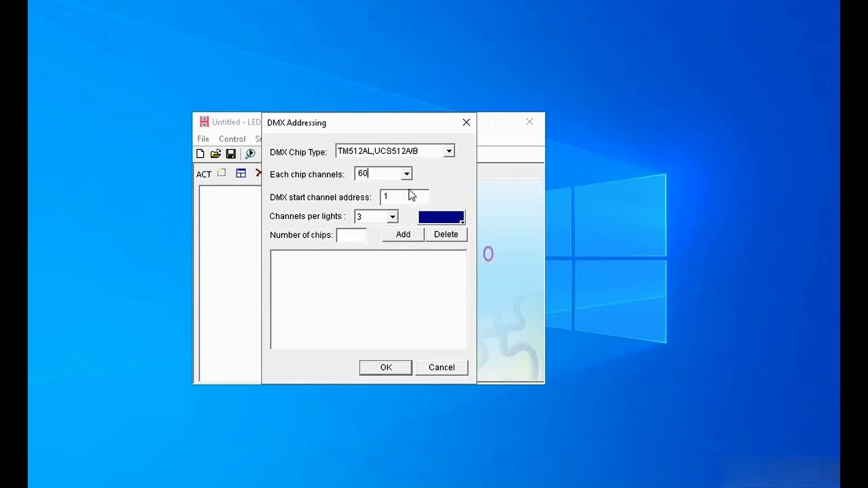This screenshot has height=488, width=868.
Task: Click the Add button
Action: click(x=403, y=235)
